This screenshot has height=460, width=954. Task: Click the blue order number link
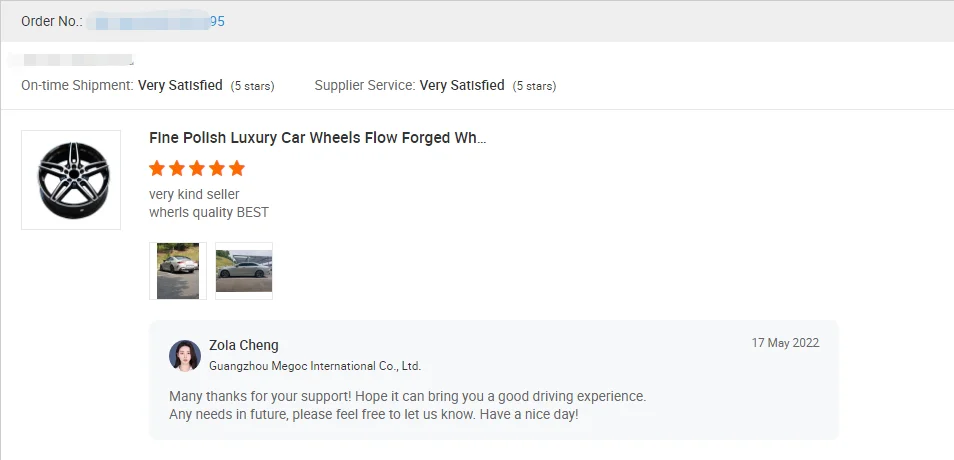155,21
